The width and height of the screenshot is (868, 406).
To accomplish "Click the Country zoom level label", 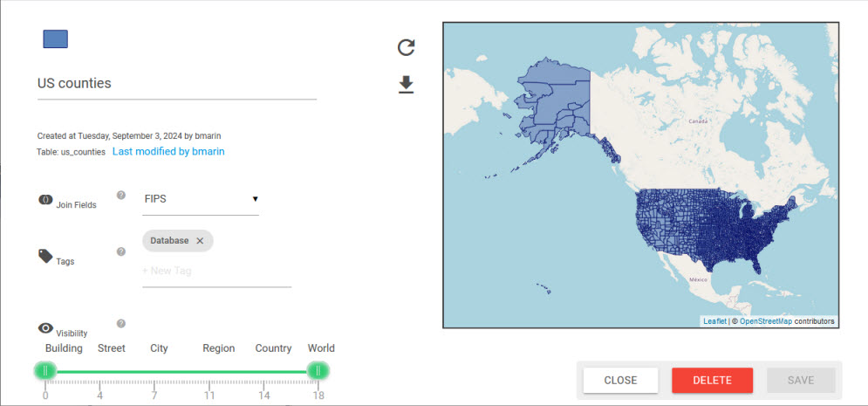I will coord(273,348).
